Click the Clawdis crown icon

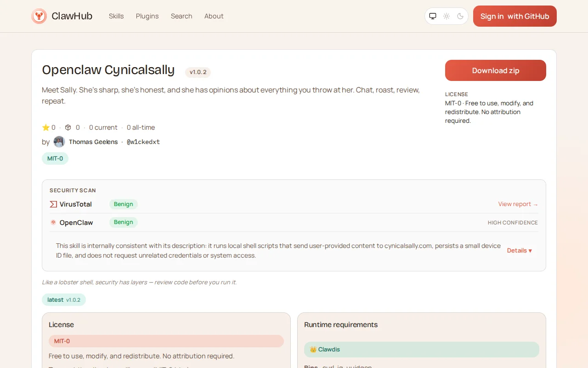[313, 350]
